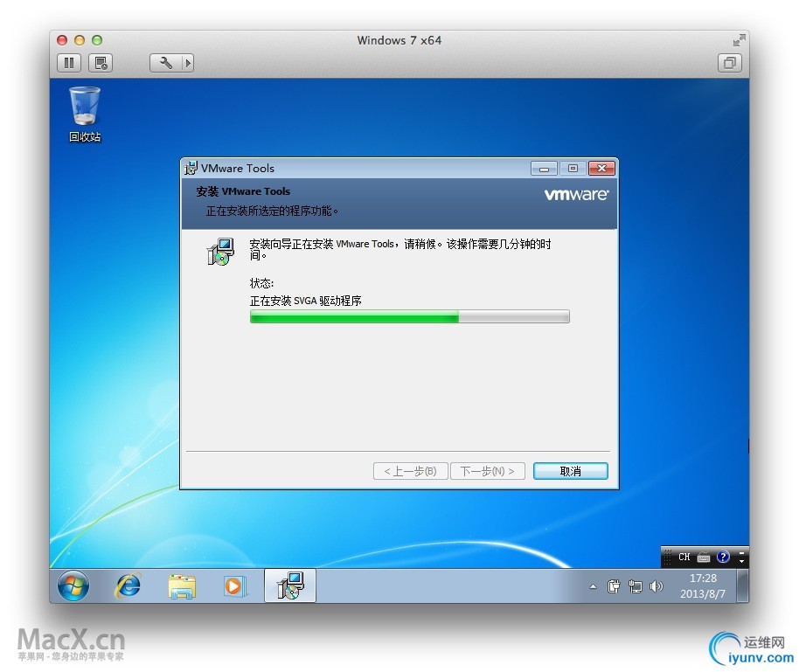799x672 pixels.
Task: Close the Windows 7 x64 Mac window
Action: coord(62,40)
